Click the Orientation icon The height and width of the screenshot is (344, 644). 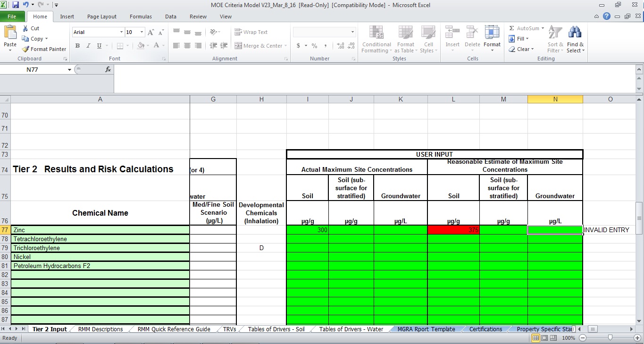point(213,32)
